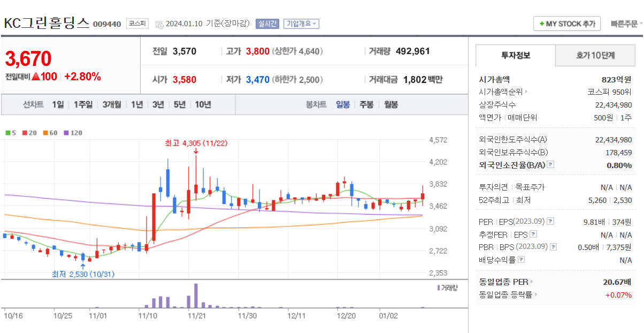The width and height of the screenshot is (644, 333).
Task: Click the 동일업종 등락률 value +0.07%
Action: pos(618,294)
